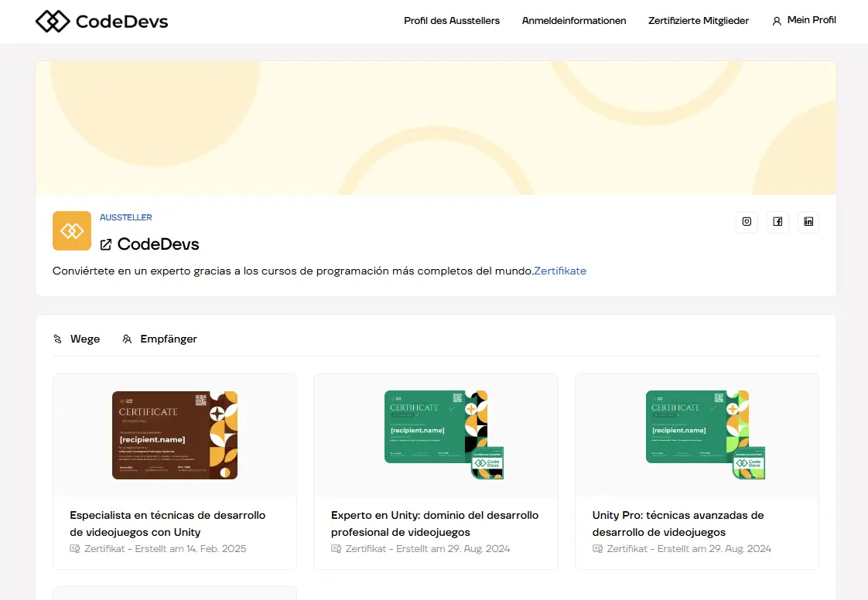The image size is (868, 600).
Task: Open the Instagram social icon
Action: [x=747, y=222]
